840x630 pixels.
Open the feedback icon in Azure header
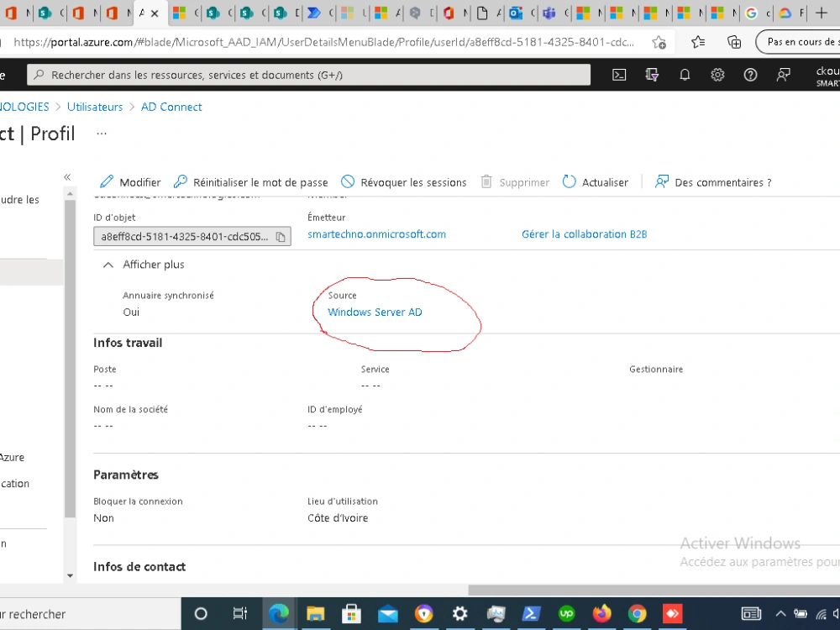tap(783, 75)
